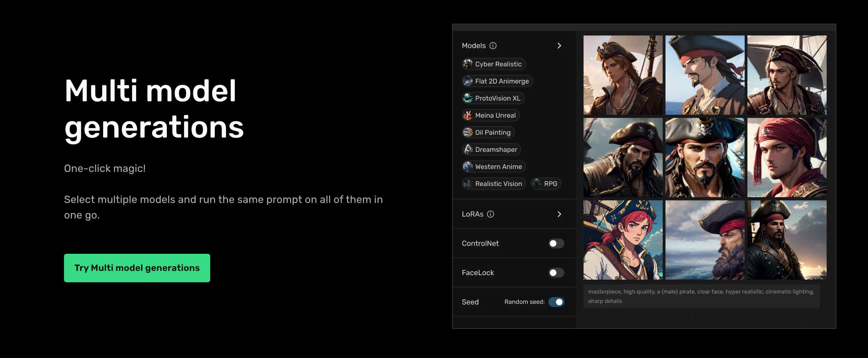Image resolution: width=868 pixels, height=358 pixels.
Task: Click the Flat 2D Animerge model icon
Action: pyautogui.click(x=468, y=81)
